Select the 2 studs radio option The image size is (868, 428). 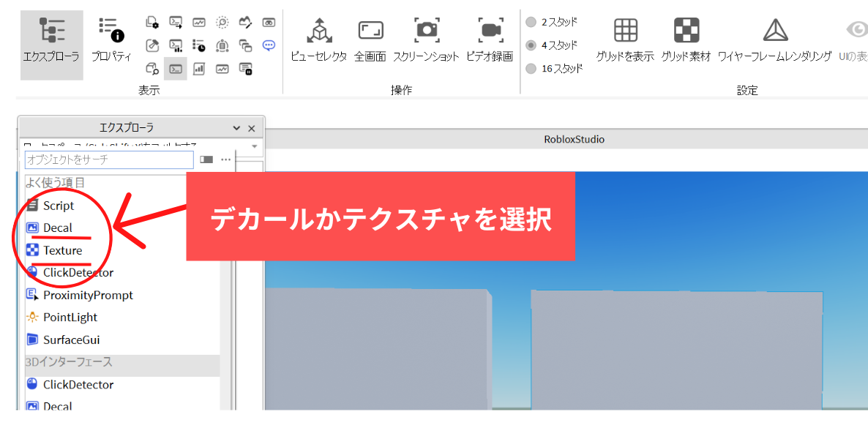531,22
